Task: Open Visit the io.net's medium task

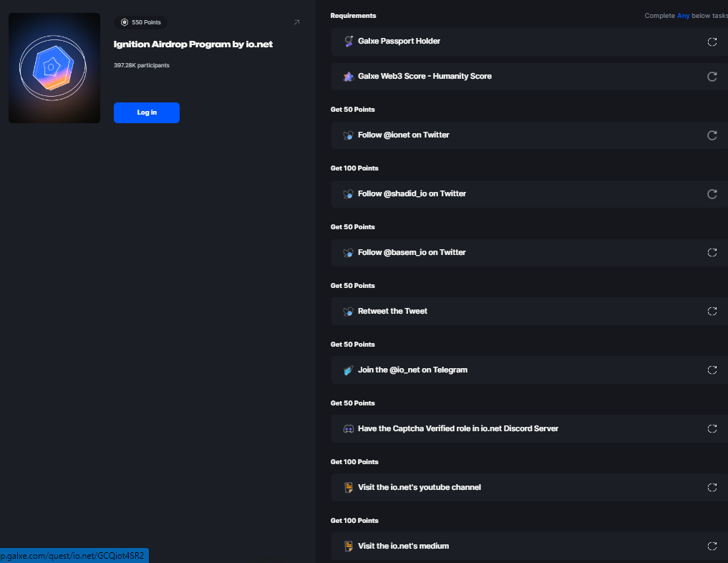Action: (529, 547)
